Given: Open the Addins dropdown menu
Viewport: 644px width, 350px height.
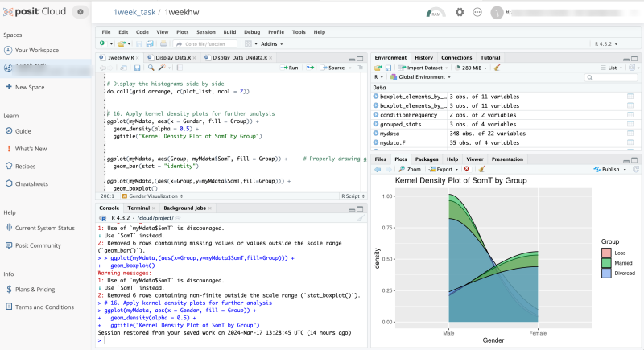Looking at the screenshot, I should pos(271,44).
